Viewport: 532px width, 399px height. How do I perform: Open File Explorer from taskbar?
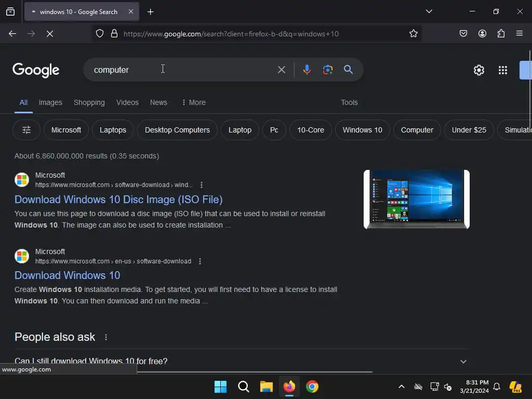[267, 387]
